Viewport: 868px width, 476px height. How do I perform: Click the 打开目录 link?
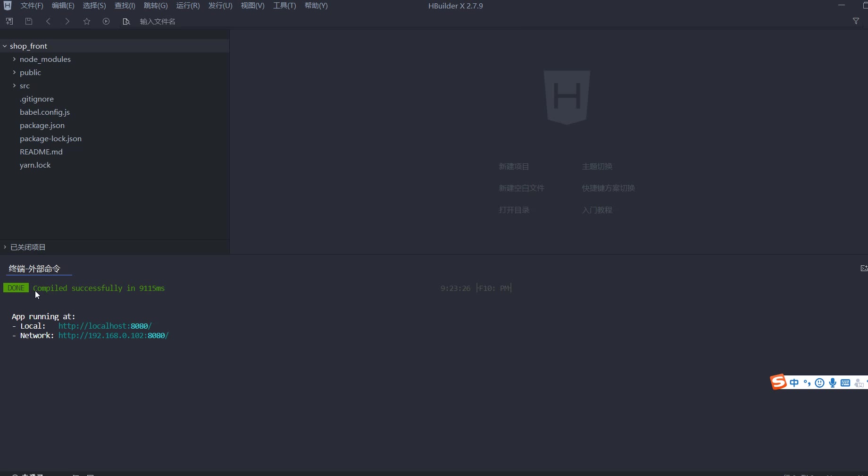[x=514, y=210]
